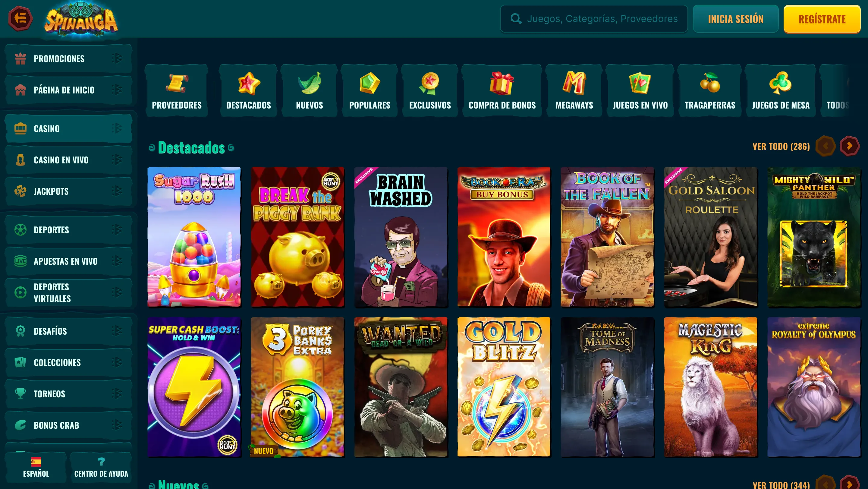Click the Regístrate button
The width and height of the screenshot is (868, 489).
(x=822, y=19)
